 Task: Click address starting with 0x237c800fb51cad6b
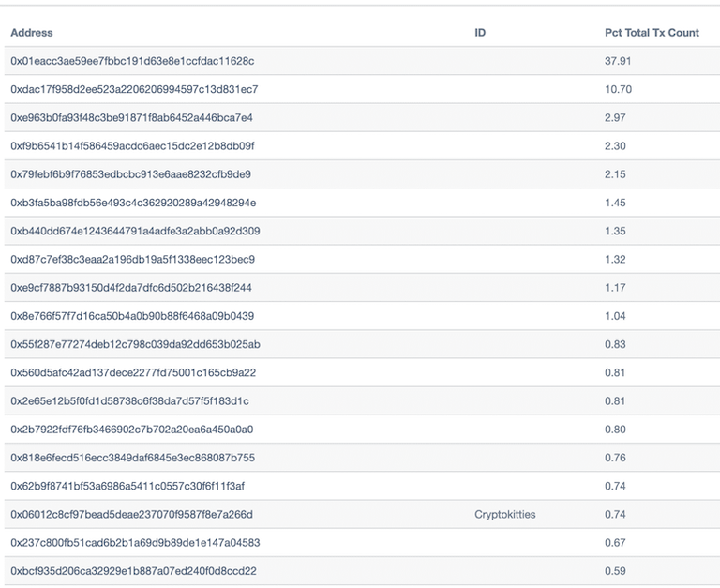click(135, 543)
